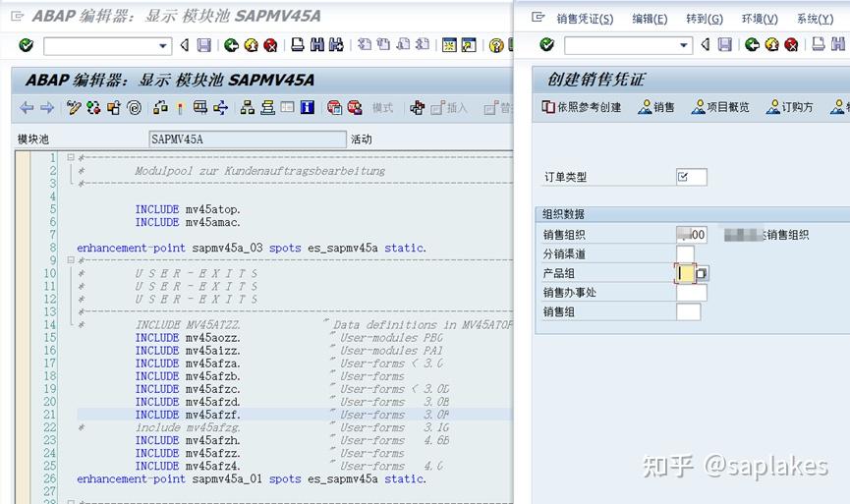Click the 依照参考创建 button
This screenshot has width=850, height=504.
point(582,107)
